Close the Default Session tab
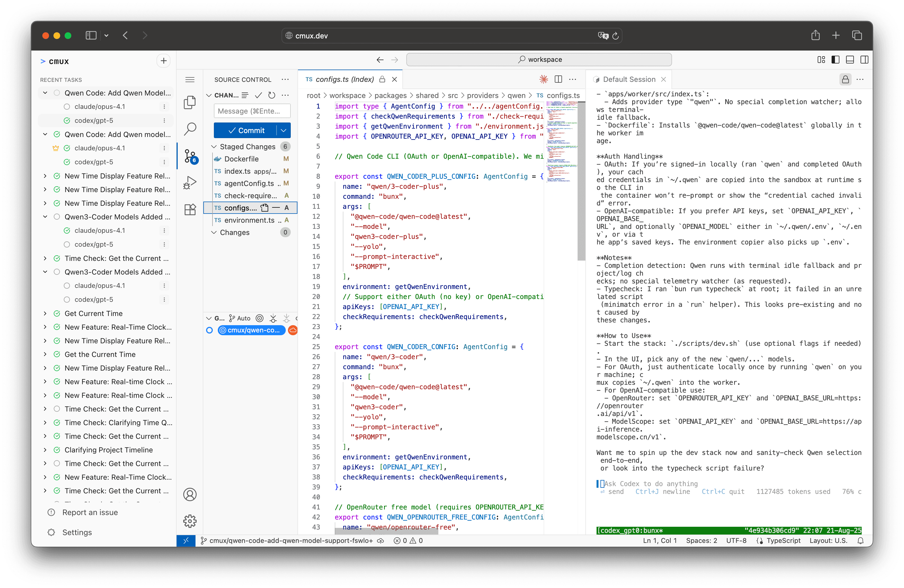Viewport: 904px width, 588px height. point(663,79)
